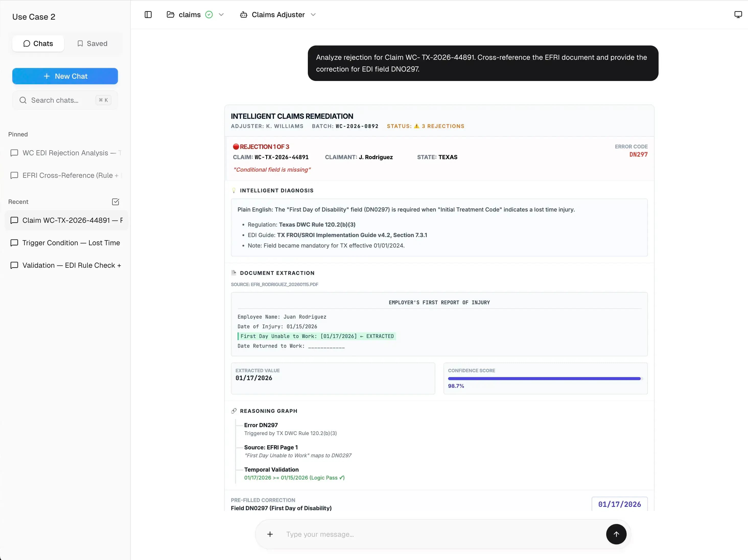Toggle the sidebar panel icon
Image resolution: width=748 pixels, height=560 pixels.
click(148, 15)
